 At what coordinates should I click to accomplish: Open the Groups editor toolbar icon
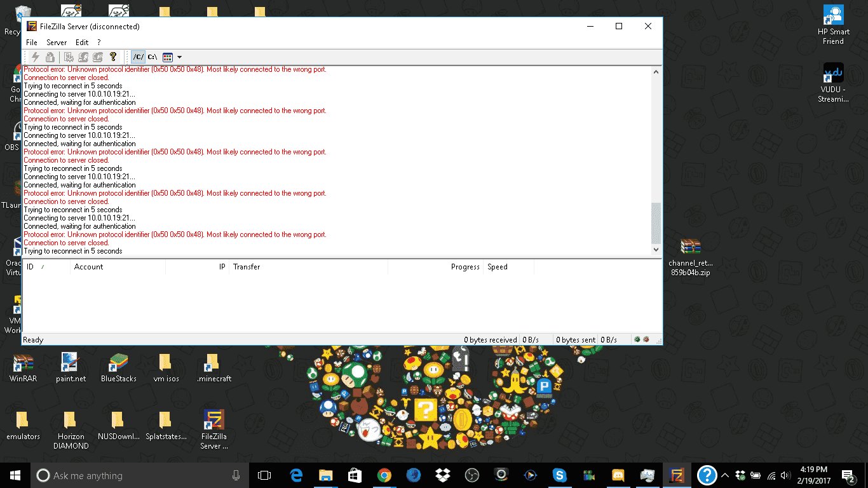(98, 57)
